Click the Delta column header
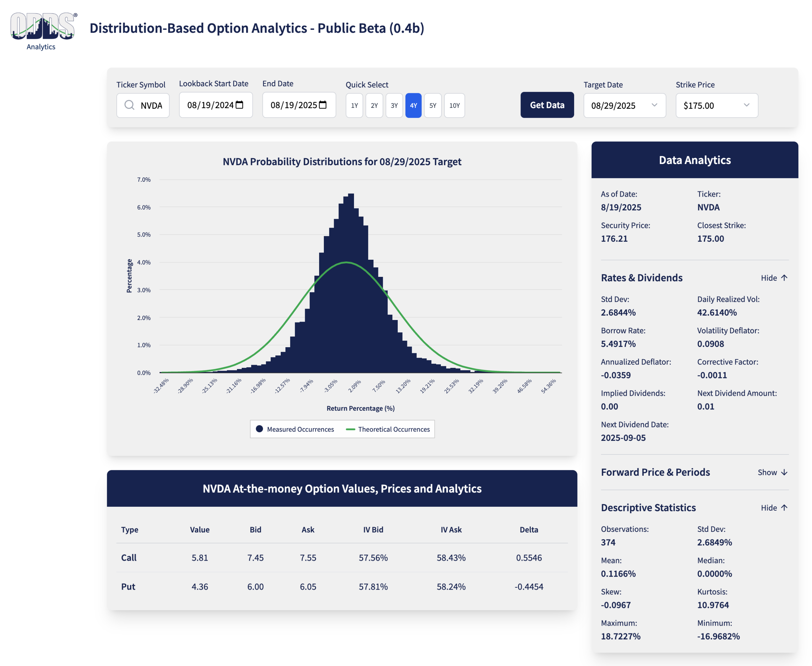This screenshot has width=812, height=666. point(528,529)
